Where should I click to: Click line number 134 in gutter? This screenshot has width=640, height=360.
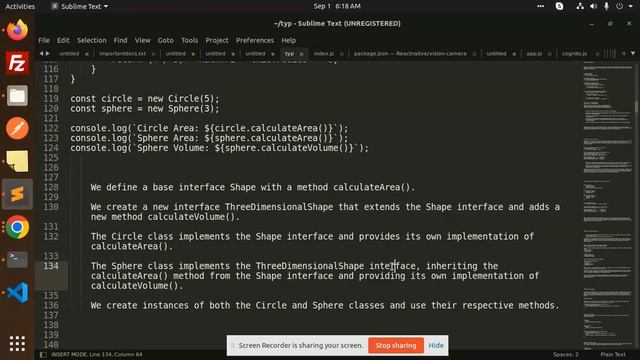(51, 266)
